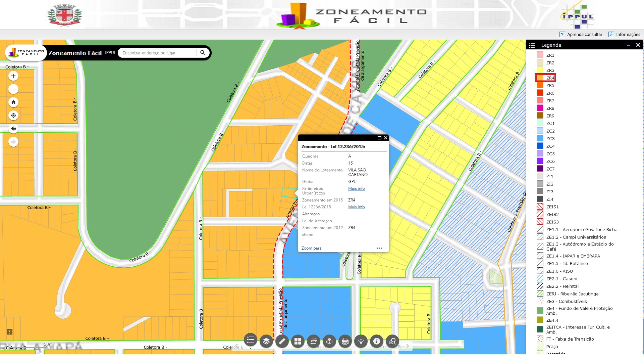Show next widgets with right pager arrow
Viewport: 644px width, 356px height.
coord(408,346)
